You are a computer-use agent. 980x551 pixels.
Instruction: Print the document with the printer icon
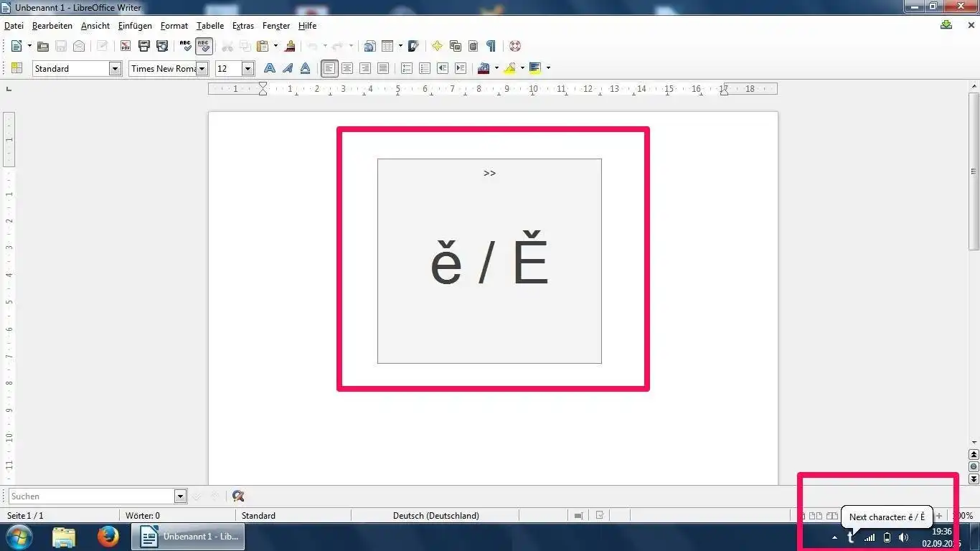coord(143,46)
